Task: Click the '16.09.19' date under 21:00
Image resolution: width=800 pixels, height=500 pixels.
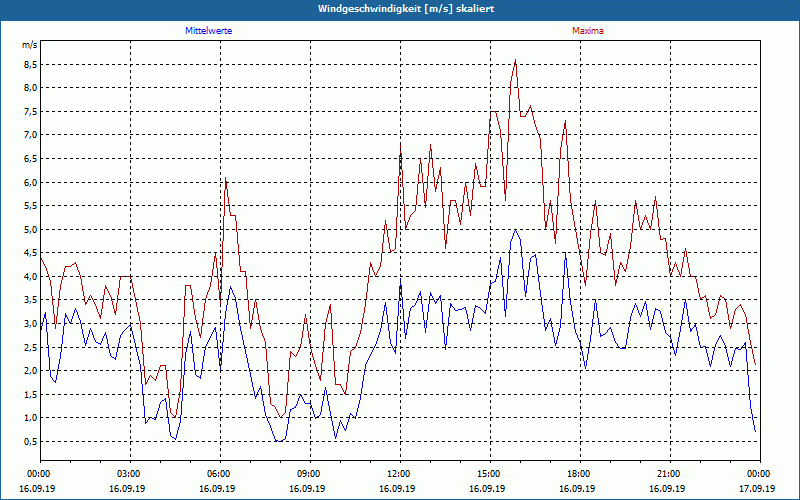Action: click(667, 488)
